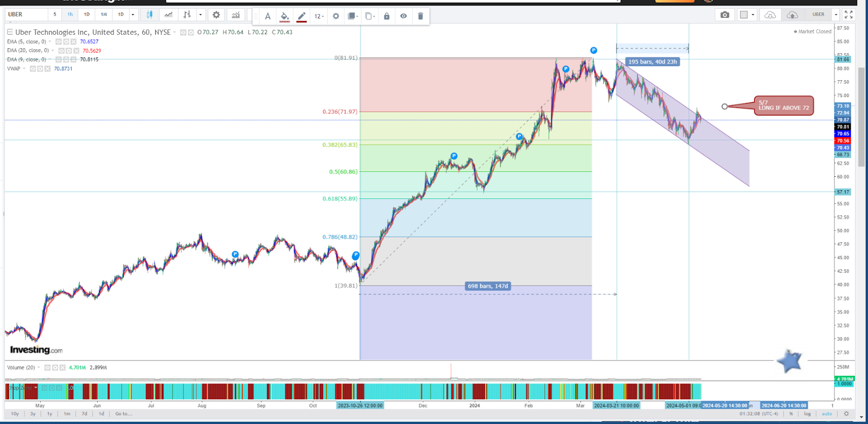Screen dimensions: 868x424
Task: Click drag handle of floating drawing toolbar
Action: click(x=256, y=16)
